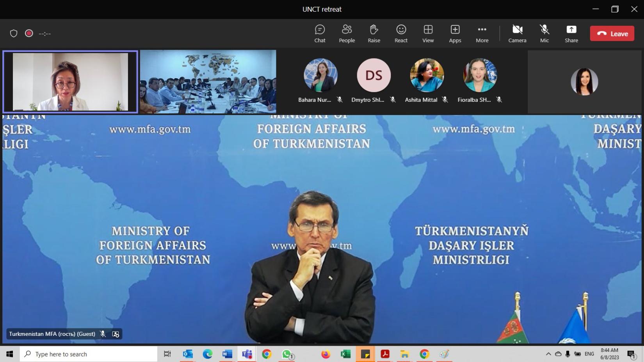Open Task View on the taskbar
644x362 pixels.
[x=167, y=354]
